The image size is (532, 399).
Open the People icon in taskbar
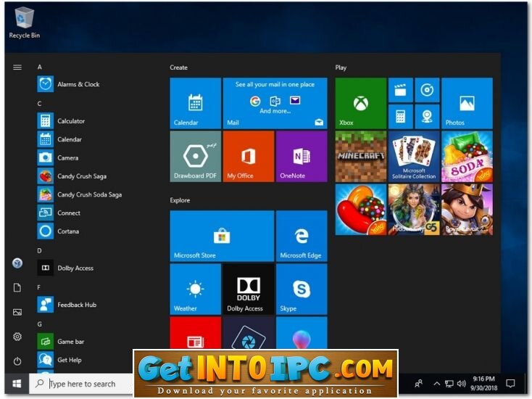pyautogui.click(x=419, y=384)
